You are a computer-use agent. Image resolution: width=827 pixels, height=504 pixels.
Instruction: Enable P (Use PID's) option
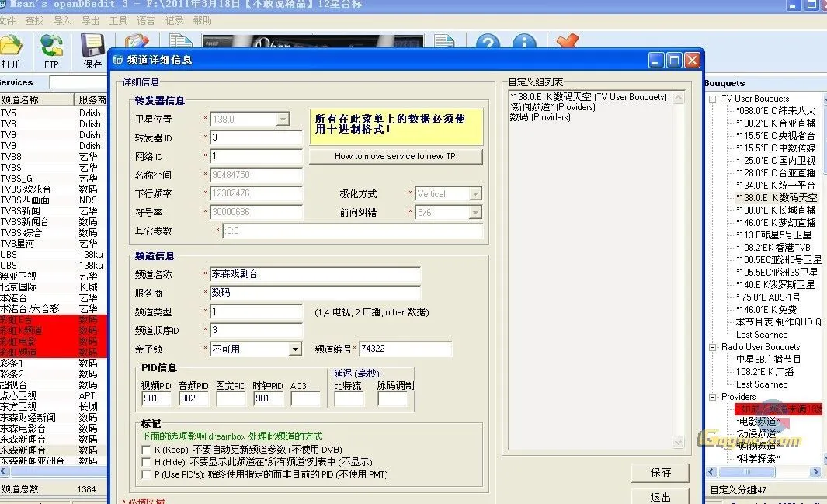pyautogui.click(x=147, y=474)
